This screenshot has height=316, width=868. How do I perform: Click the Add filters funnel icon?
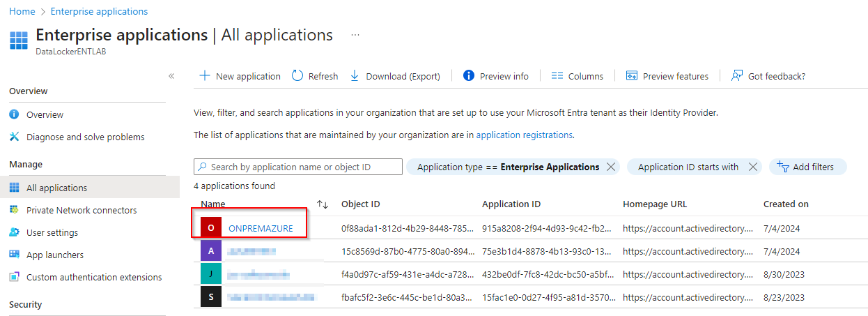click(782, 167)
